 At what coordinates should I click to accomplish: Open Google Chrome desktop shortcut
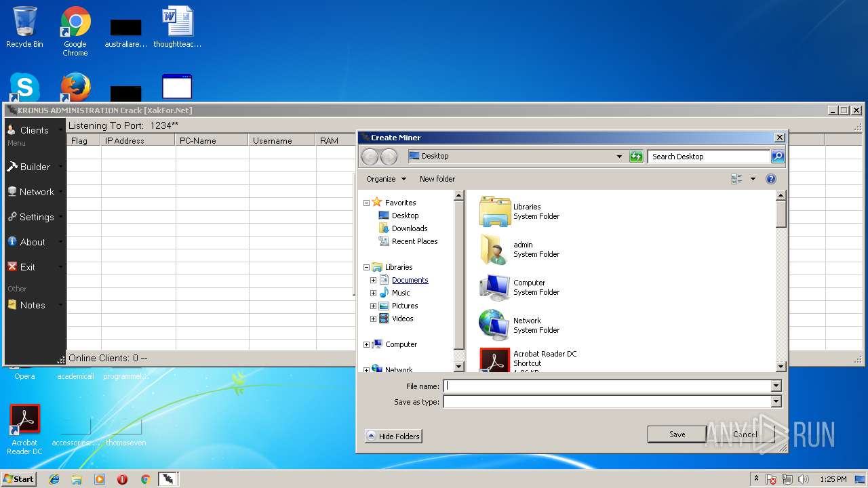pos(75,31)
